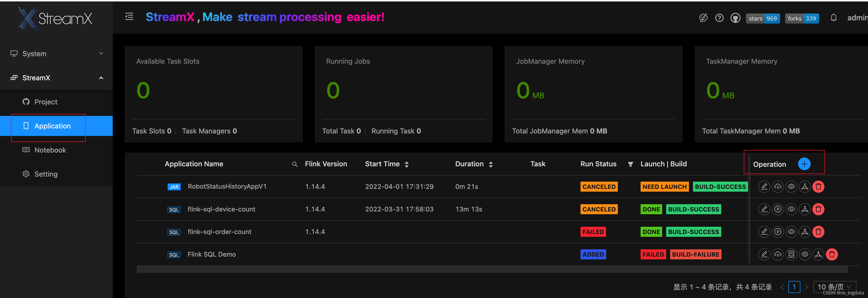Delete the flink-sql-order-count application

818,232
